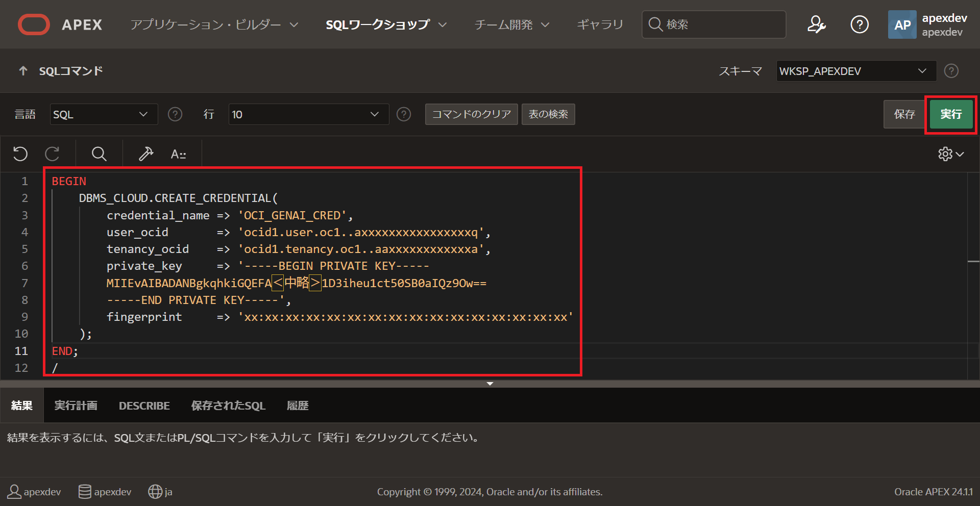Open the スキーマ dropdown WKSP_APEXDEV
980x506 pixels.
pyautogui.click(x=856, y=71)
